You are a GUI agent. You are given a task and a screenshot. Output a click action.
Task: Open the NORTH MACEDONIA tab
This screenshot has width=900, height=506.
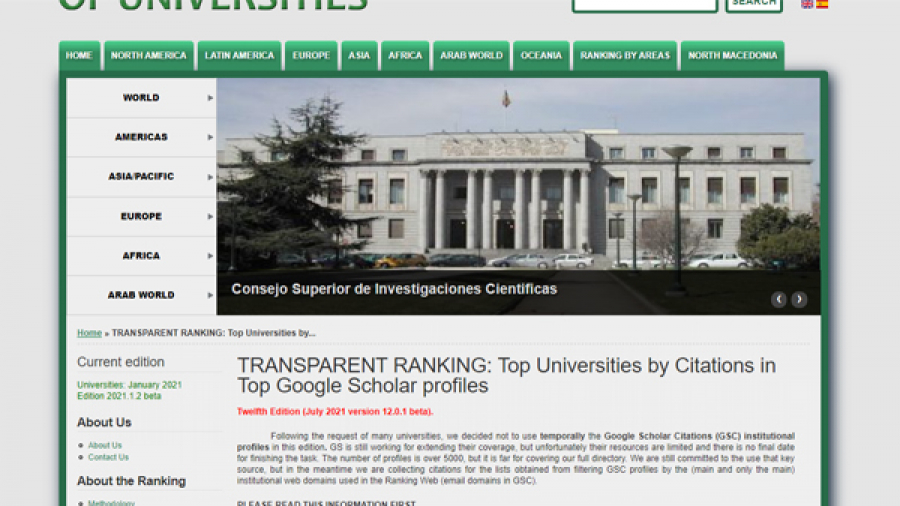click(x=732, y=56)
